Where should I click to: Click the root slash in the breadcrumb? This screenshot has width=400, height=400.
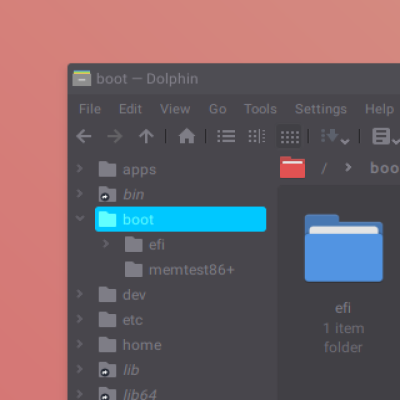pos(324,168)
